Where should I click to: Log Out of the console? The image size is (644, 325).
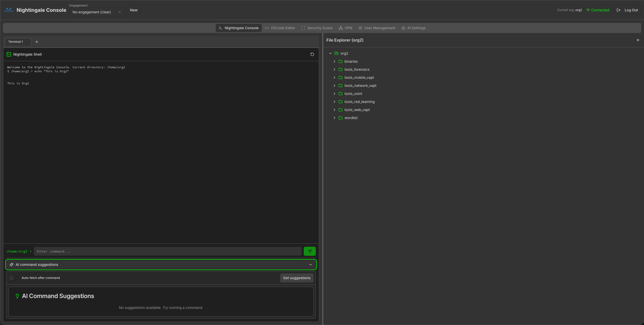[x=627, y=10]
